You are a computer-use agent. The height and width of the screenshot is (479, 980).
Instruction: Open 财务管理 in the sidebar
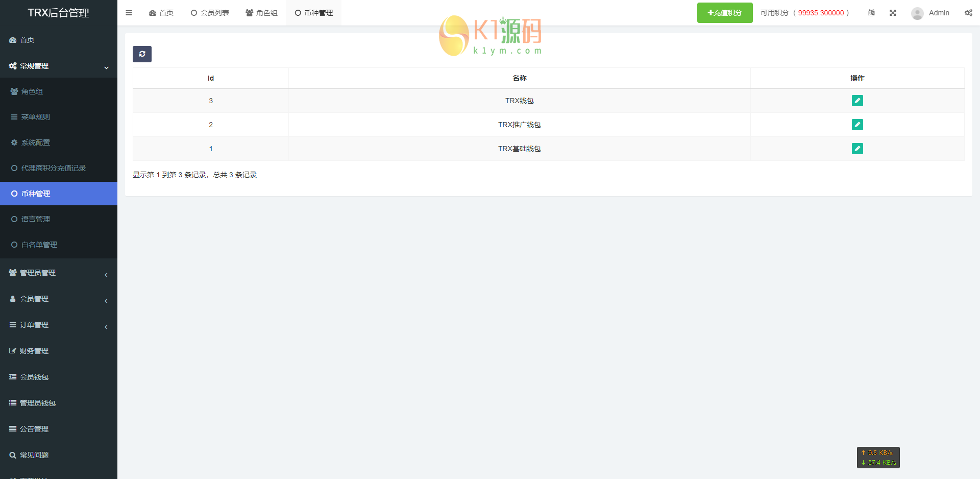click(x=59, y=351)
